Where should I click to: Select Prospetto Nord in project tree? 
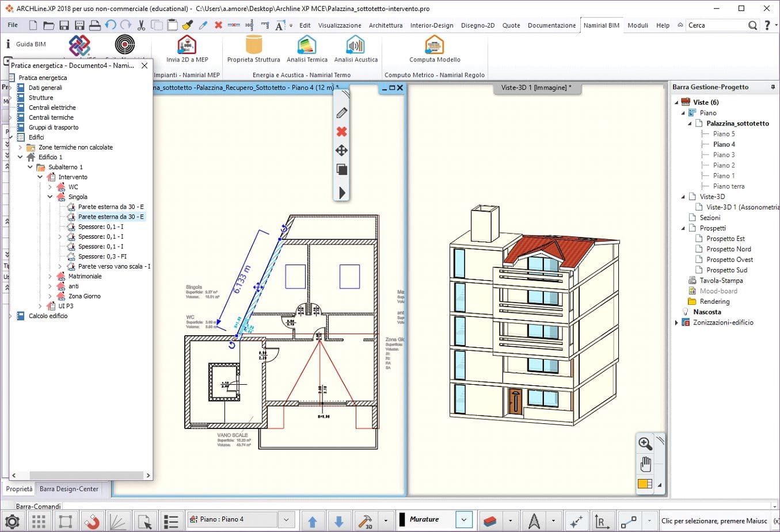click(x=729, y=249)
